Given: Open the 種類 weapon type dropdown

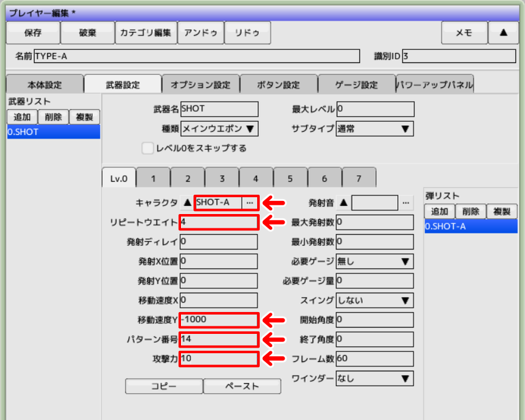Looking at the screenshot, I should (218, 129).
